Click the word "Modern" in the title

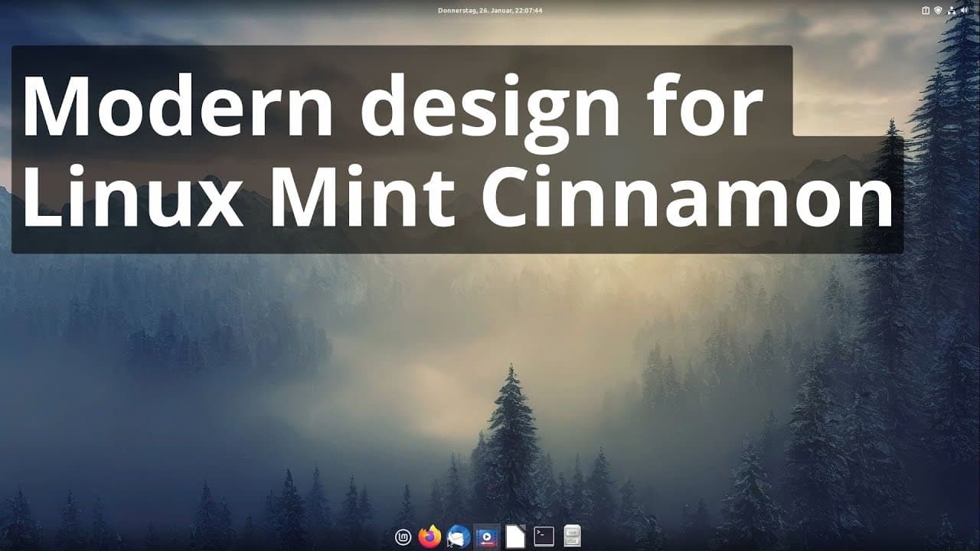[x=178, y=106]
